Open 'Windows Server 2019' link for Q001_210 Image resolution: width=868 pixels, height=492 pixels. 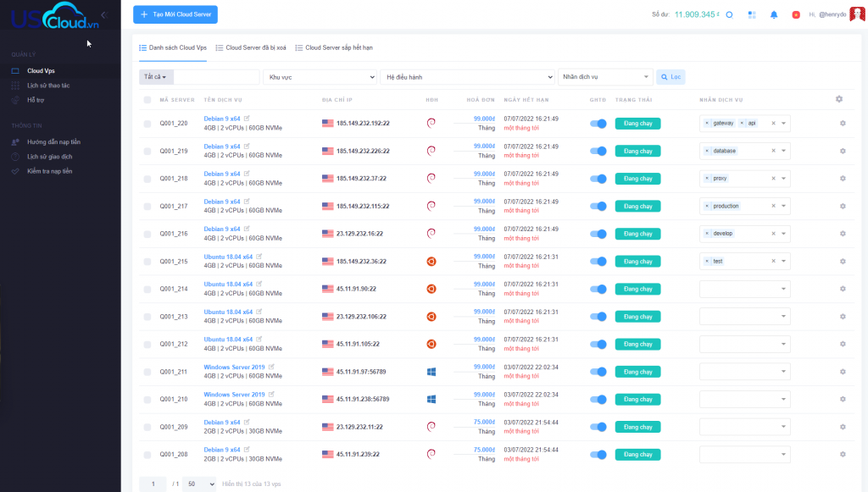[x=234, y=395]
